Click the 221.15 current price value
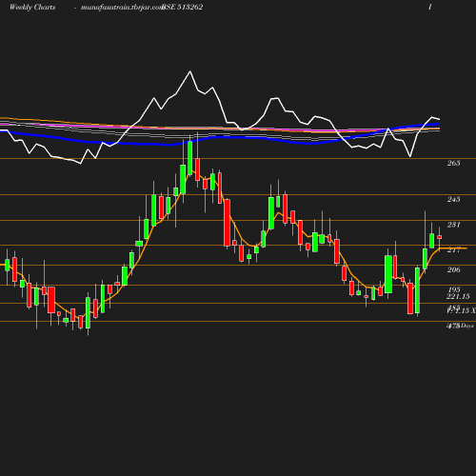 point(458,296)
